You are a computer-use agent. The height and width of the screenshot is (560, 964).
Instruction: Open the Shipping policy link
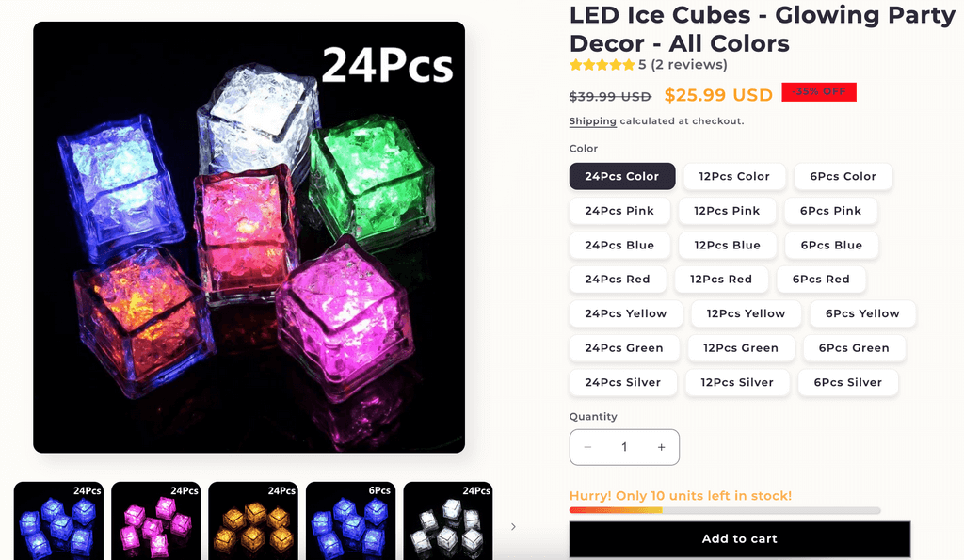click(593, 121)
